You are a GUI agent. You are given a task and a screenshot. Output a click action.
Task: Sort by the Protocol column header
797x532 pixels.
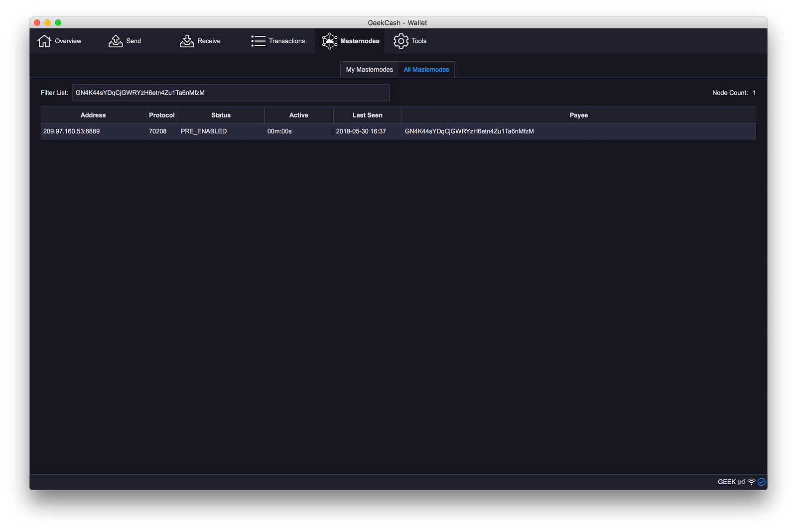(x=162, y=115)
